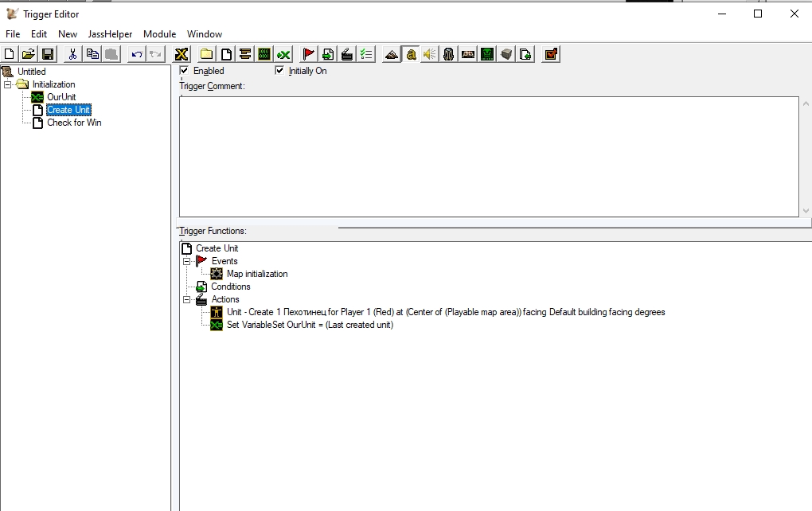Screen dimensions: 812x511
Task: Select the Check for Win trigger
Action: [74, 123]
